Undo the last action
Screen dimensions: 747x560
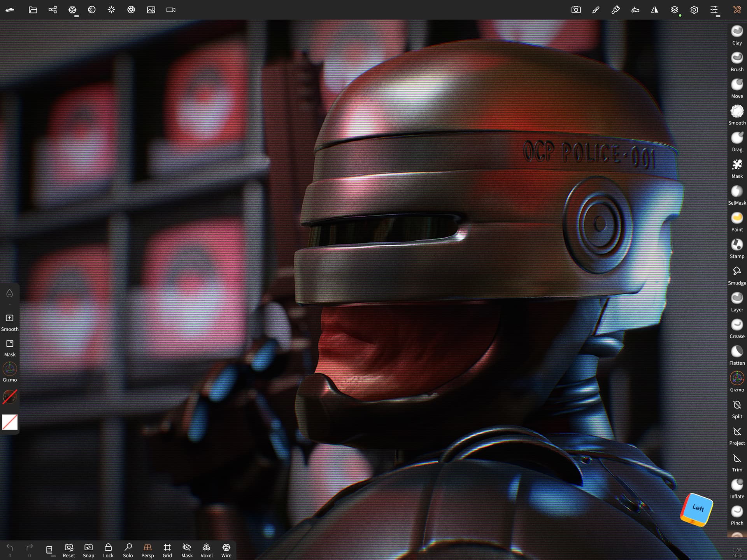(x=10, y=550)
